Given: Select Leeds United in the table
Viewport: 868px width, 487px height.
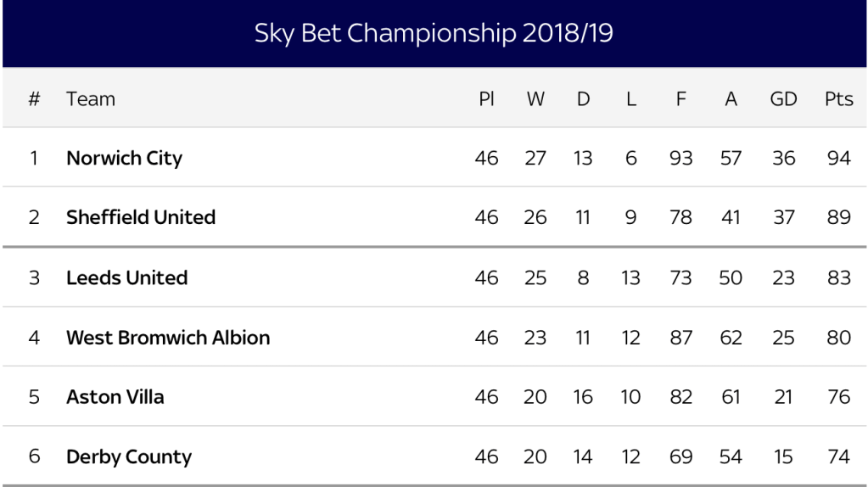Looking at the screenshot, I should click(126, 277).
